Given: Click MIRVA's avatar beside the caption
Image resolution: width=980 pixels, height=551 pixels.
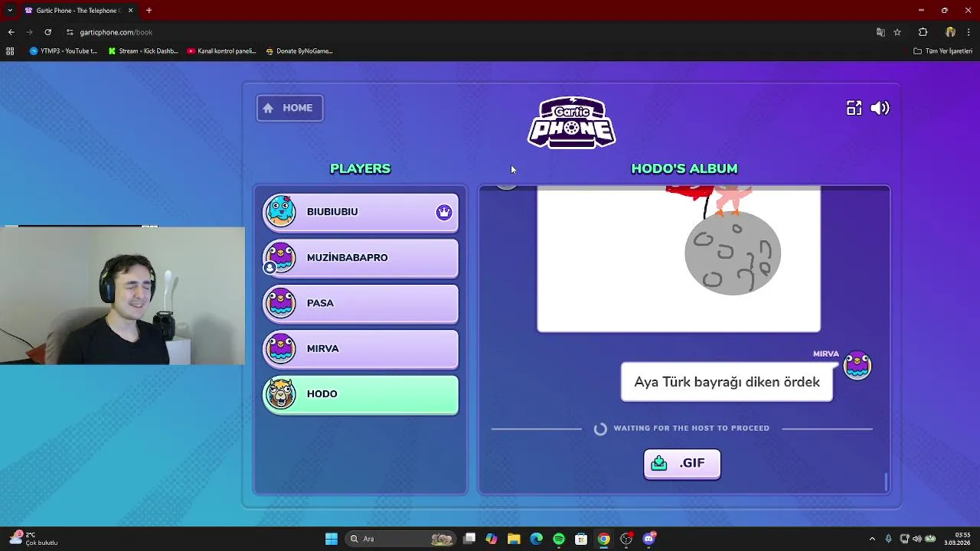Looking at the screenshot, I should [857, 366].
